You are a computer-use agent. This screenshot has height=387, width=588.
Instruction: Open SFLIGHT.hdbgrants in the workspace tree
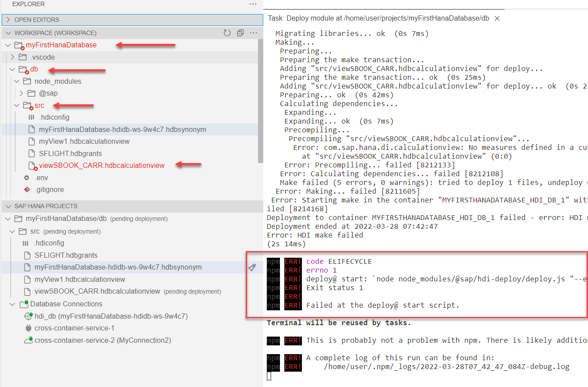(x=70, y=153)
